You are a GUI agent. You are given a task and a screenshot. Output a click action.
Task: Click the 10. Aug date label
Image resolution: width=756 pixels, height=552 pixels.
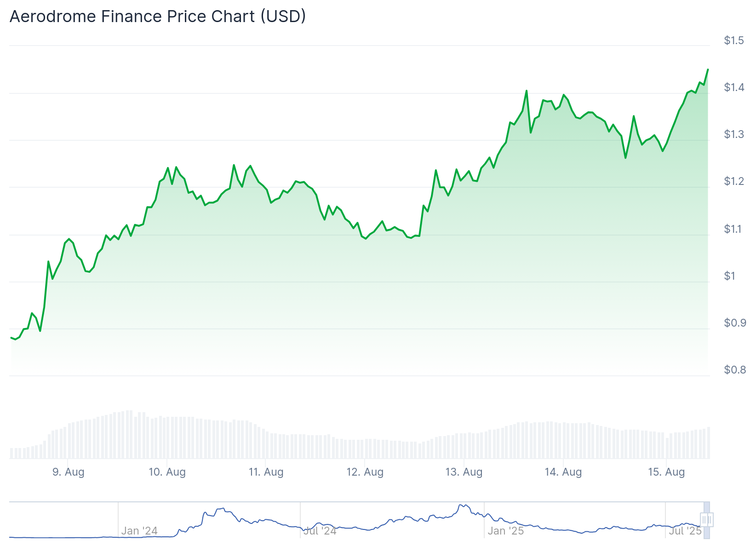point(167,472)
